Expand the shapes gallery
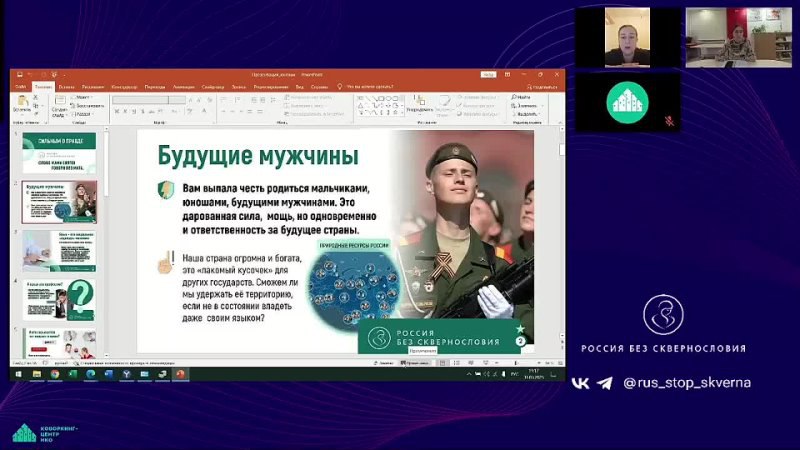The width and height of the screenshot is (800, 450). pyautogui.click(x=403, y=112)
